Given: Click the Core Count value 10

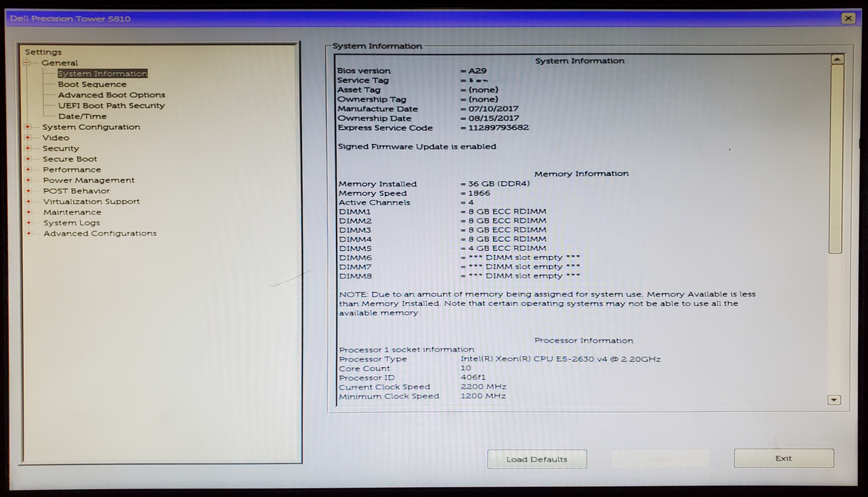Looking at the screenshot, I should tap(465, 368).
